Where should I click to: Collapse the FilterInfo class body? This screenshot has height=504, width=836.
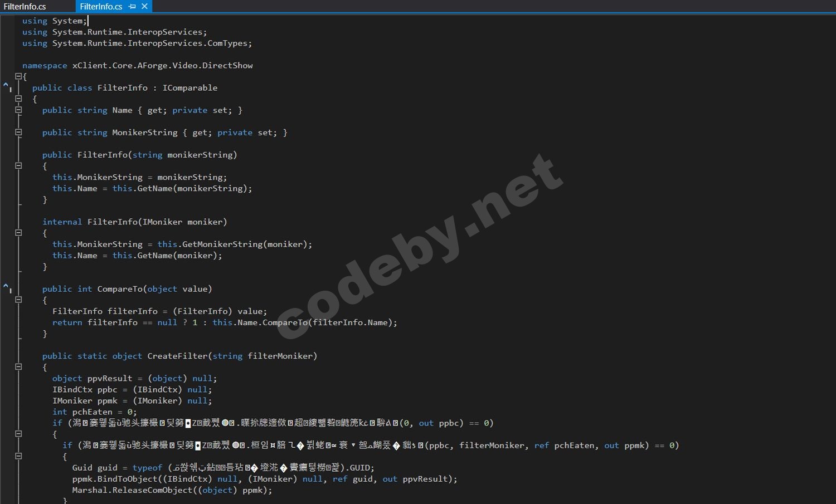click(x=18, y=99)
